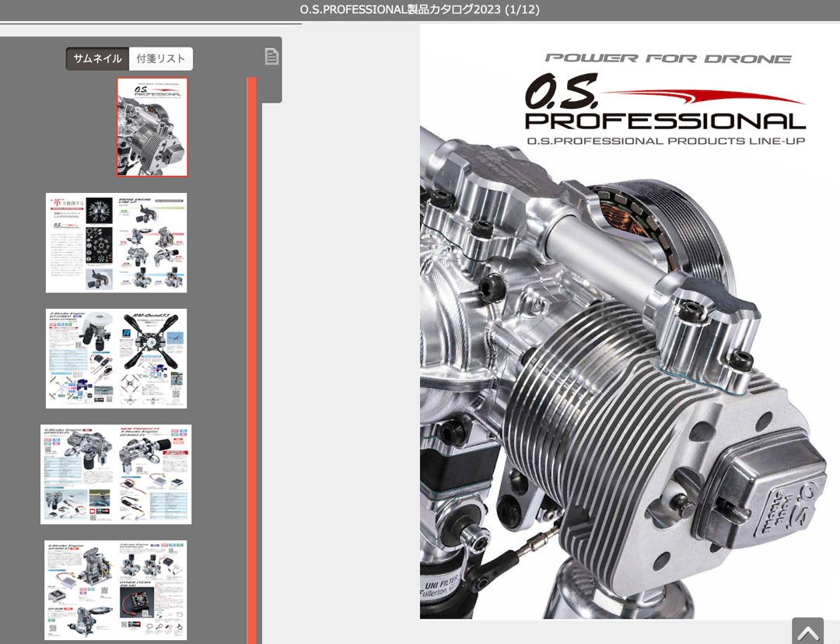Click the scroll-to-top chevron button
Viewport: 840px width, 644px height.
tap(808, 631)
